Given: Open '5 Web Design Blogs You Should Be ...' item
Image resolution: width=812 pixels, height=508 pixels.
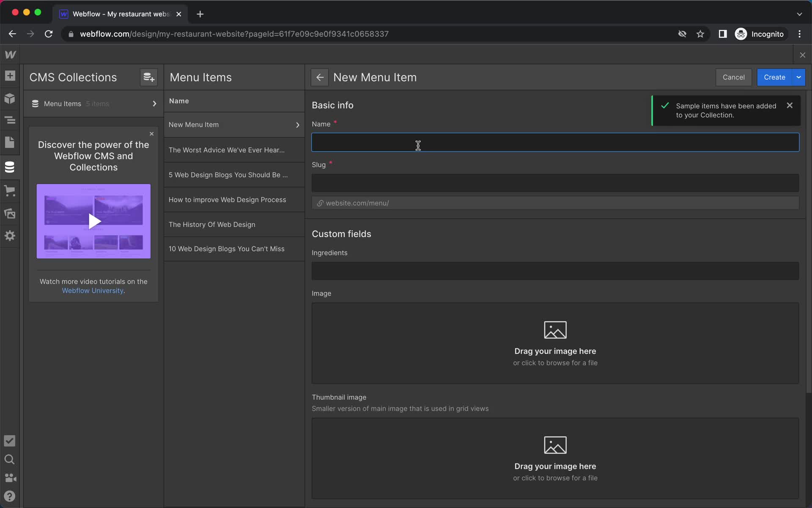Looking at the screenshot, I should point(234,175).
